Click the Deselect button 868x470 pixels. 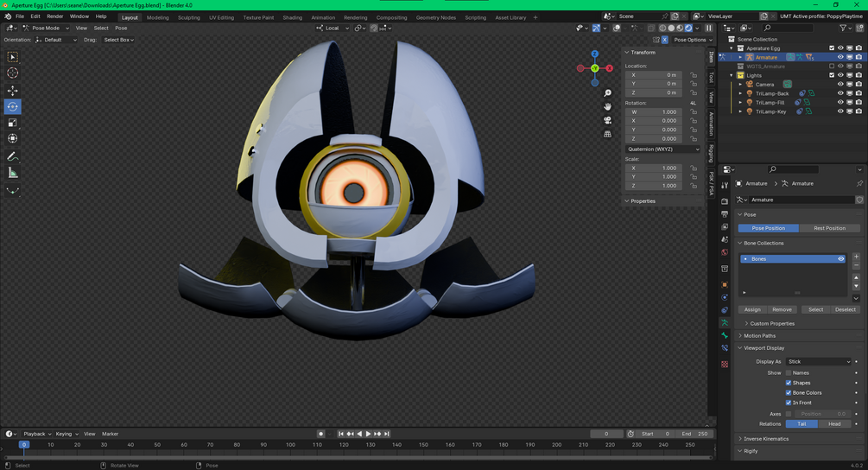pyautogui.click(x=846, y=309)
